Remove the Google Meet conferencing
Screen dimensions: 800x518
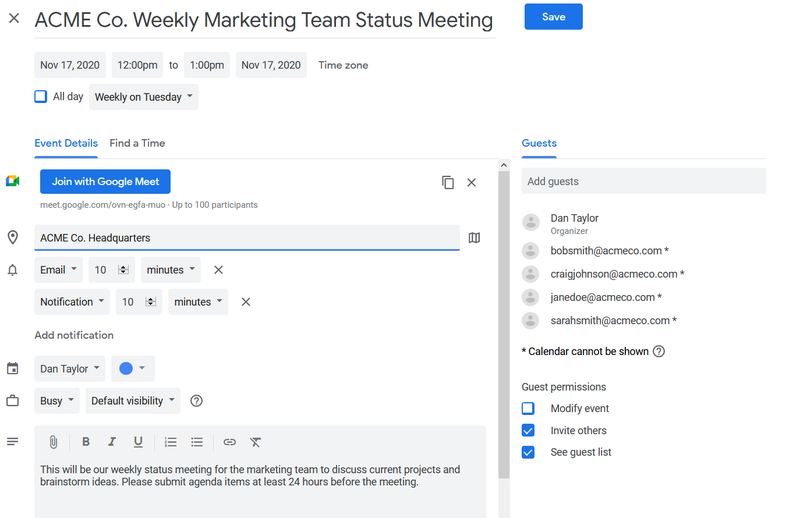tap(471, 182)
